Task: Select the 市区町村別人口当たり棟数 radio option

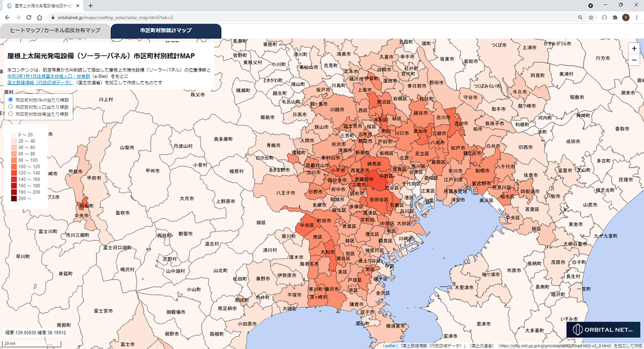Action: pyautogui.click(x=11, y=106)
